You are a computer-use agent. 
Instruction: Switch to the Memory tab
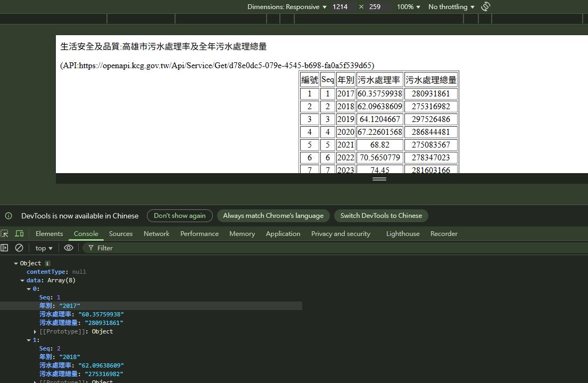tap(242, 233)
